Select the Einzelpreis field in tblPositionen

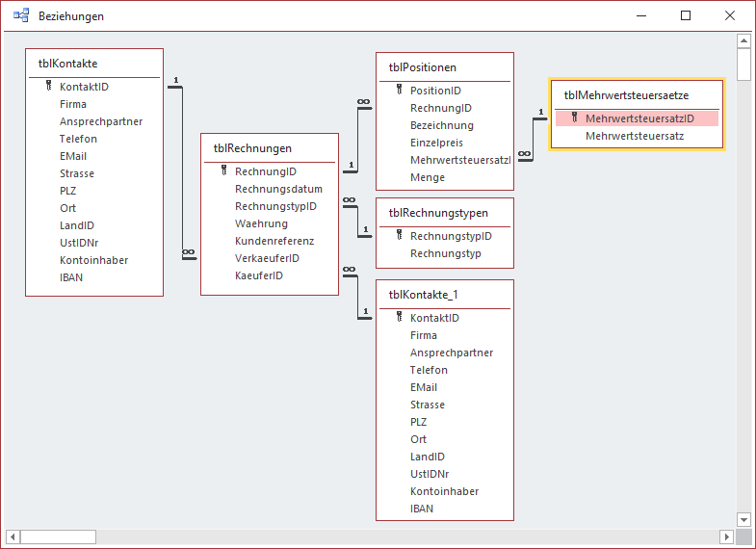point(435,143)
